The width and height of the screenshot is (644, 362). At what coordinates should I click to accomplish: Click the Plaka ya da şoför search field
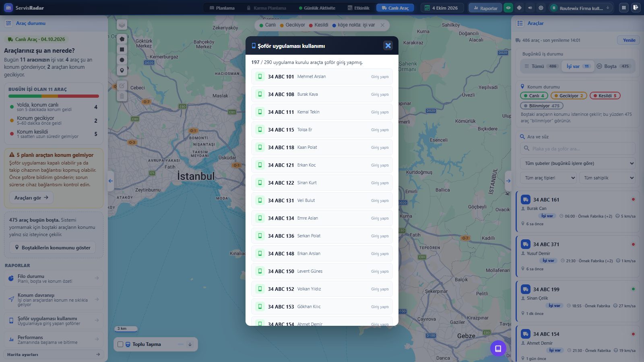pyautogui.click(x=578, y=148)
